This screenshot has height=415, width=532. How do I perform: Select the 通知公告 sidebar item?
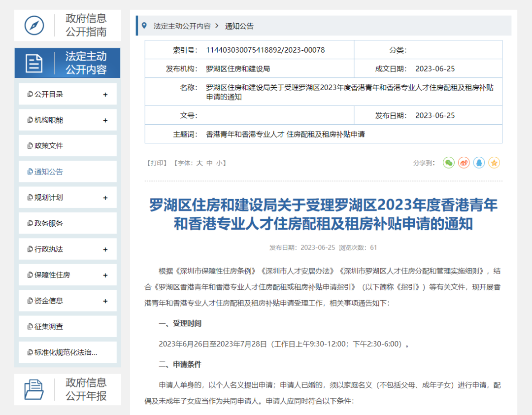[x=67, y=172]
